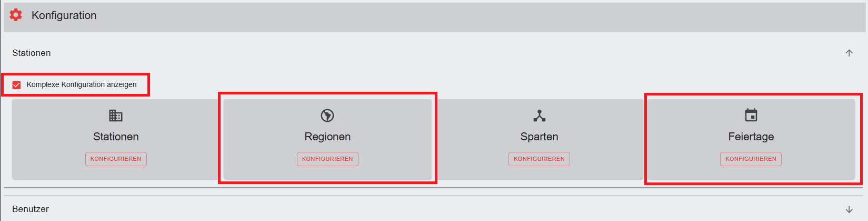This screenshot has height=221, width=868.
Task: Click the Stationen building icon
Action: (116, 115)
